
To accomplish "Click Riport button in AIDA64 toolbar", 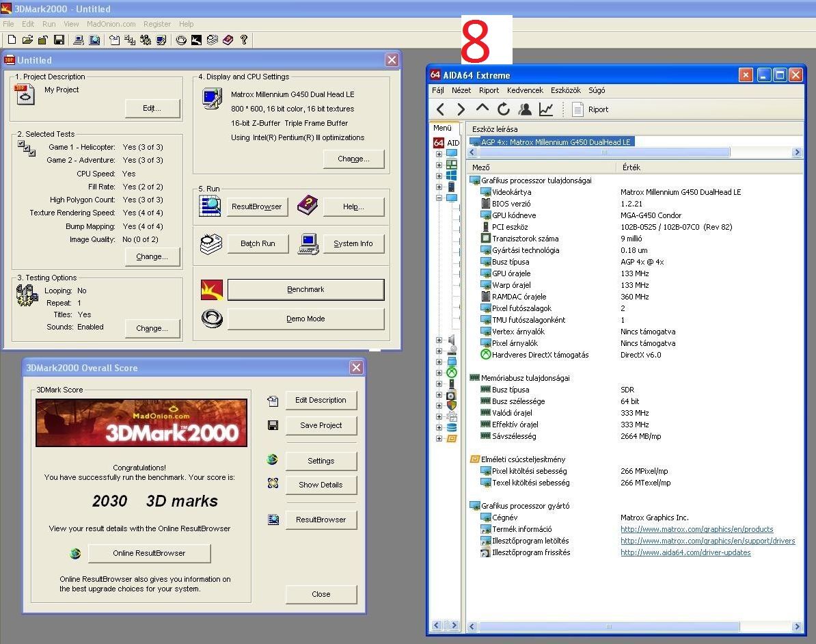I will pos(590,109).
